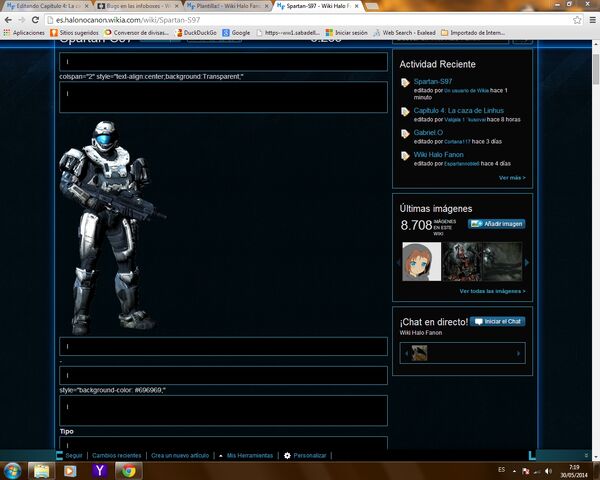Open Wiki Halo Fanon recent activity link
The height and width of the screenshot is (480, 600).
[x=439, y=155]
